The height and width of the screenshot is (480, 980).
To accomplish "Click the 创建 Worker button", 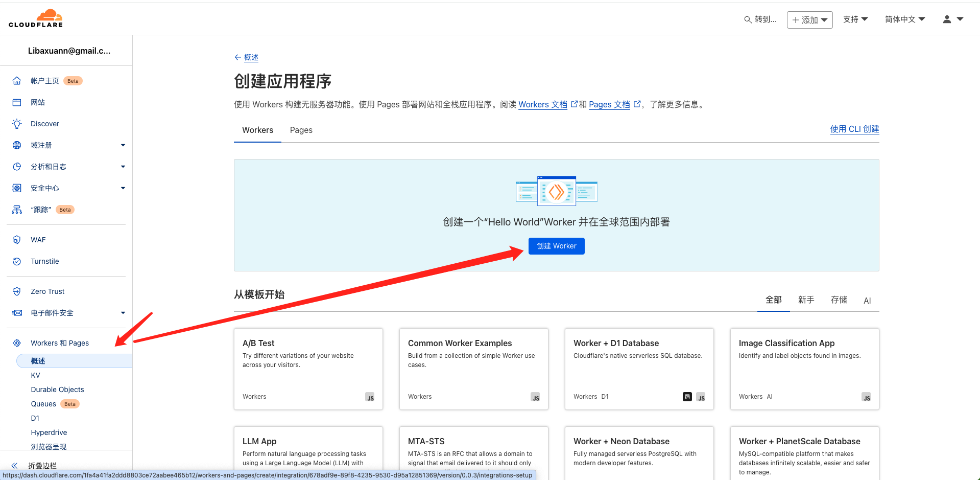I will click(x=556, y=246).
